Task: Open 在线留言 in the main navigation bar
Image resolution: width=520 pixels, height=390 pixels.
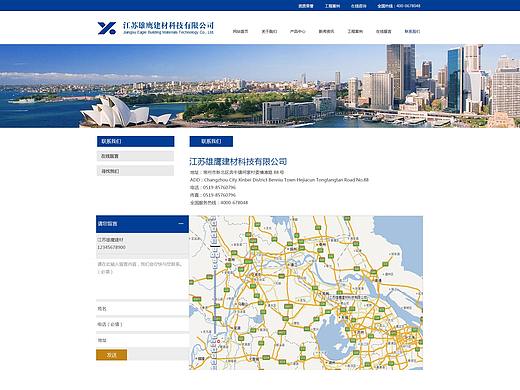Action: [384, 31]
